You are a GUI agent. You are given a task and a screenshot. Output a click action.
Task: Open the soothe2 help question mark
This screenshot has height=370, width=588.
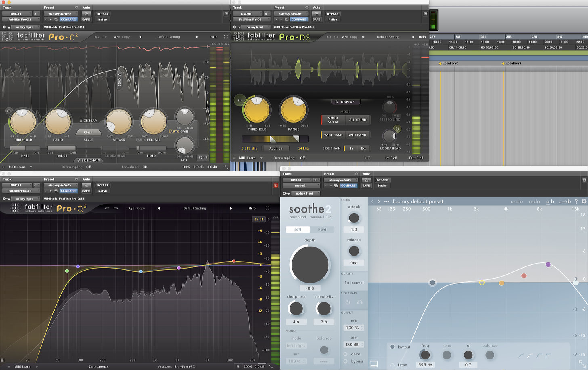pos(576,201)
